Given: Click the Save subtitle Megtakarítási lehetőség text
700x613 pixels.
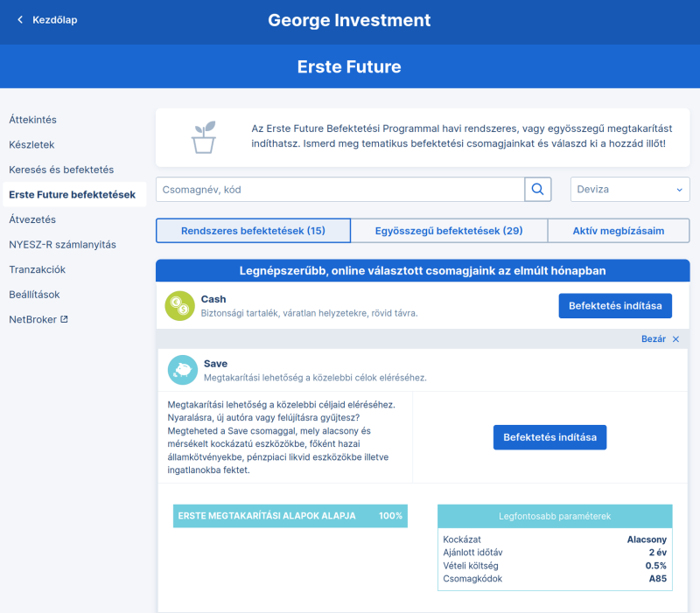Looking at the screenshot, I should point(315,378).
